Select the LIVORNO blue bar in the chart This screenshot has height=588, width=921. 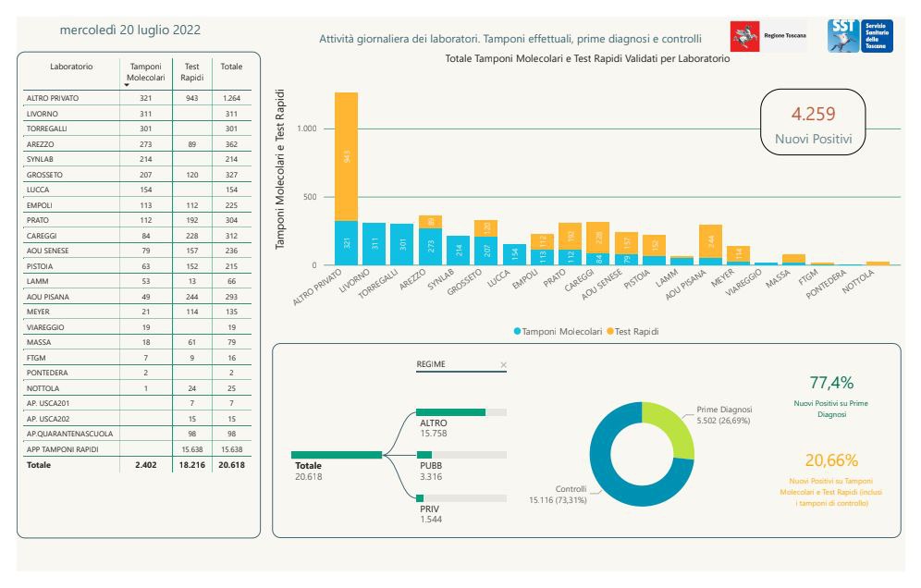[x=375, y=244]
